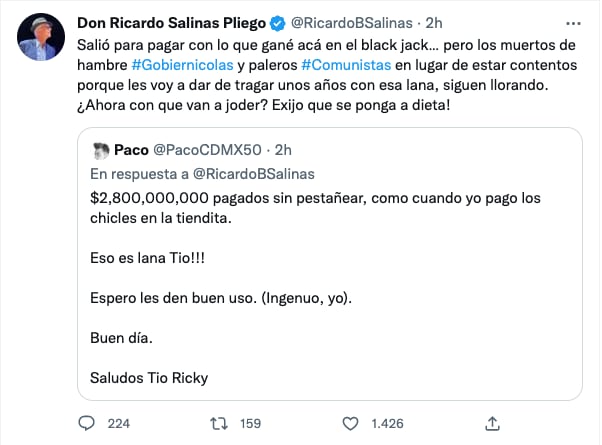
Task: Click the quoted tweet's 2h timestamp
Action: click(283, 150)
